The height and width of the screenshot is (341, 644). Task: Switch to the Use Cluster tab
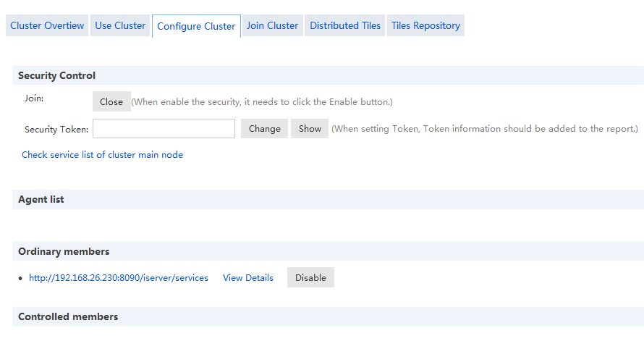click(120, 25)
